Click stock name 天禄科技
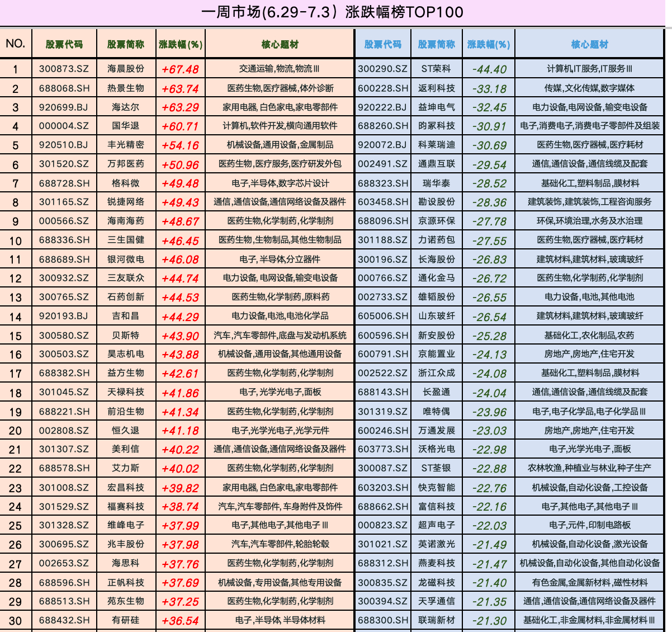672x632 pixels. (126, 392)
